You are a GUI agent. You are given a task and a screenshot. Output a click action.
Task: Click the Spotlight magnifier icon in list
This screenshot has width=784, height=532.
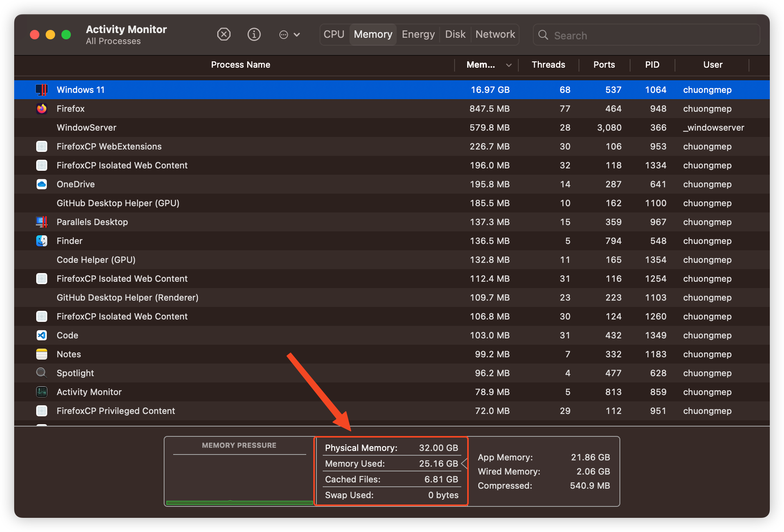point(42,373)
